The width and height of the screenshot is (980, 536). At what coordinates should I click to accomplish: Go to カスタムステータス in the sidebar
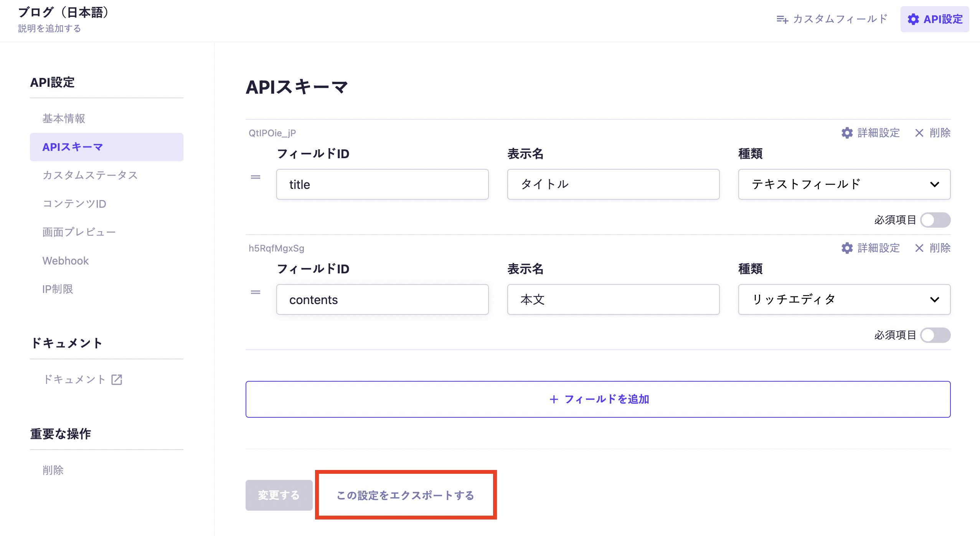(x=90, y=175)
